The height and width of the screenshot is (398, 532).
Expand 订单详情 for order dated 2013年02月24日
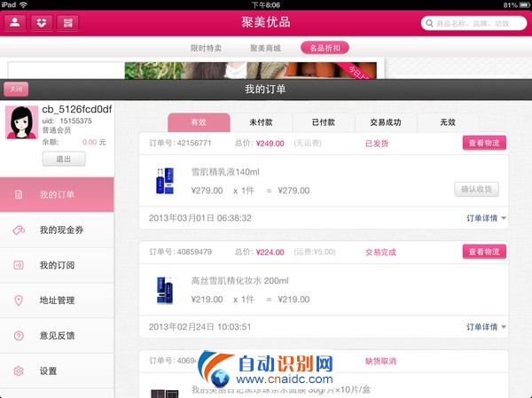point(486,327)
